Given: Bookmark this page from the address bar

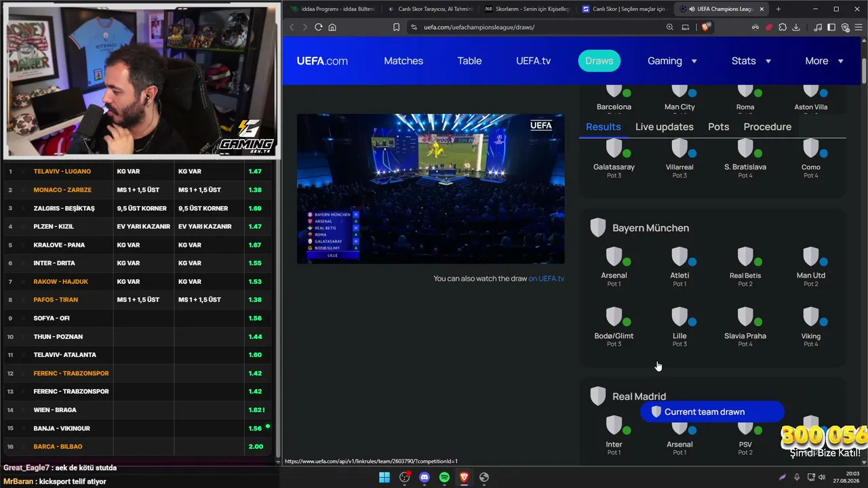Looking at the screenshot, I should click(x=396, y=27).
